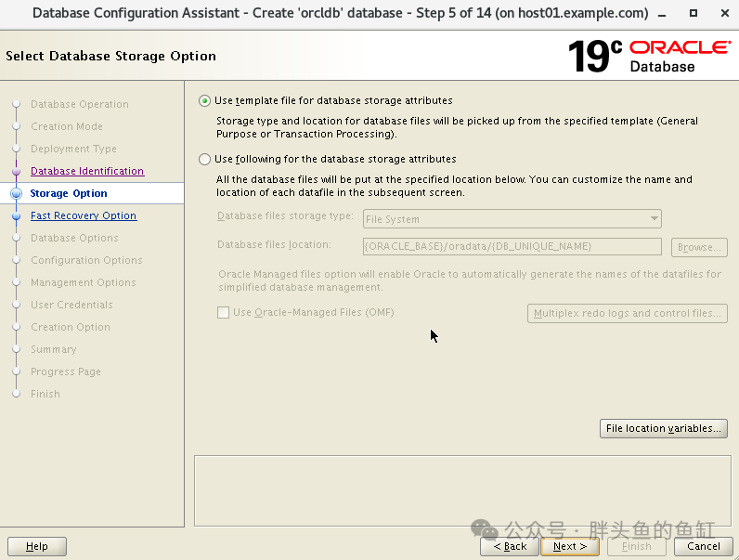Click Database Options step label

pos(74,238)
